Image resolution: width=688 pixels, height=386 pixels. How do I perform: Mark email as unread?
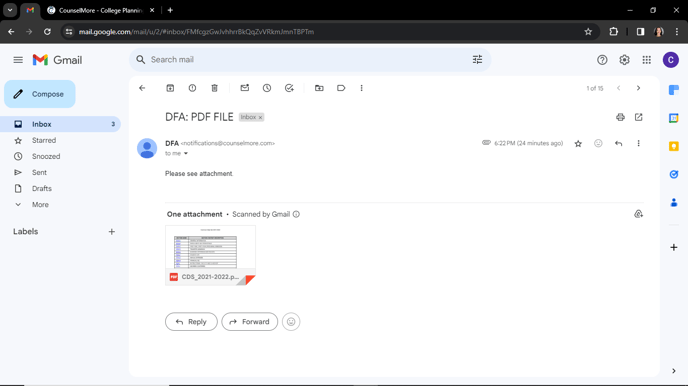coord(245,88)
